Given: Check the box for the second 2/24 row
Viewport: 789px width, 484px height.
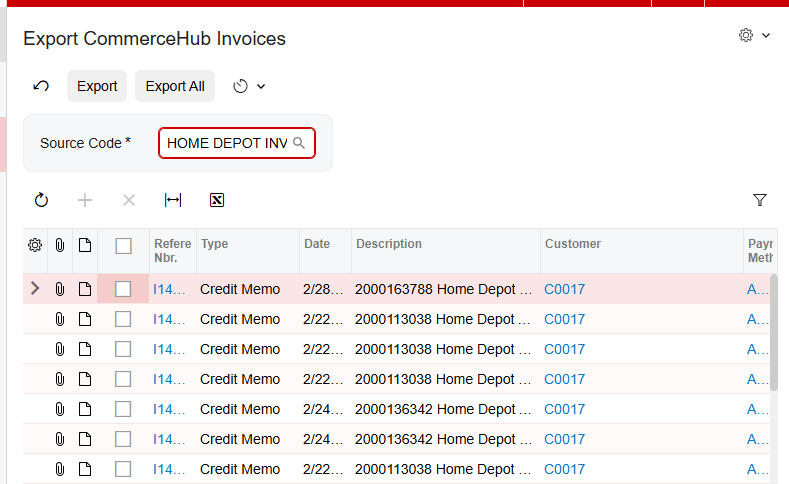Looking at the screenshot, I should (x=123, y=439).
